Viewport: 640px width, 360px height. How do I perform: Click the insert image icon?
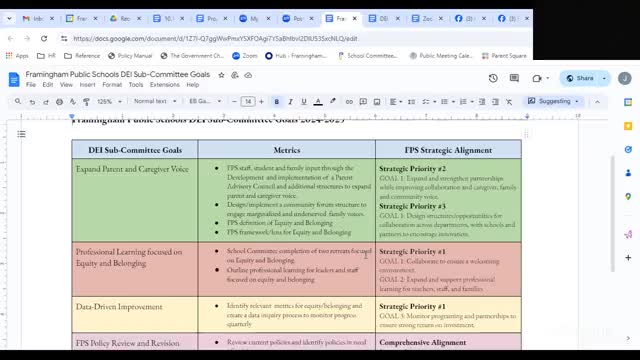tap(377, 102)
